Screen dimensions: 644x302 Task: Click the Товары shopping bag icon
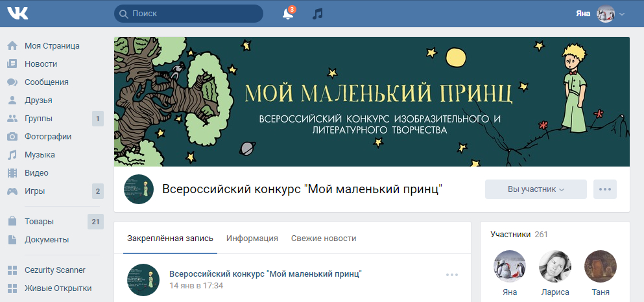(12, 222)
